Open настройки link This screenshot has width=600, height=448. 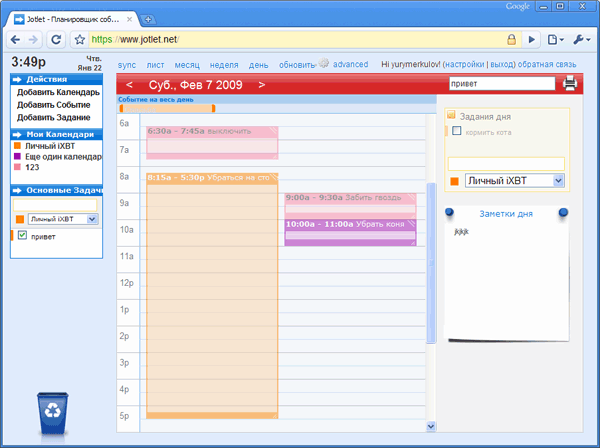[x=465, y=64]
